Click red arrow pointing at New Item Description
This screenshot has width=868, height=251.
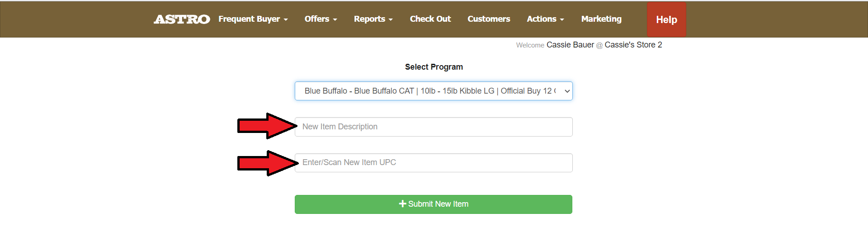[267, 126]
